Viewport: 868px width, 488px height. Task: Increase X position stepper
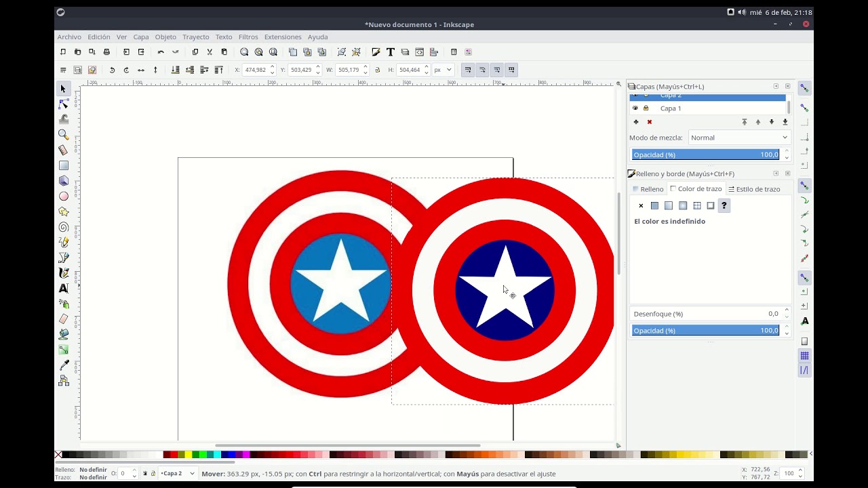(273, 67)
